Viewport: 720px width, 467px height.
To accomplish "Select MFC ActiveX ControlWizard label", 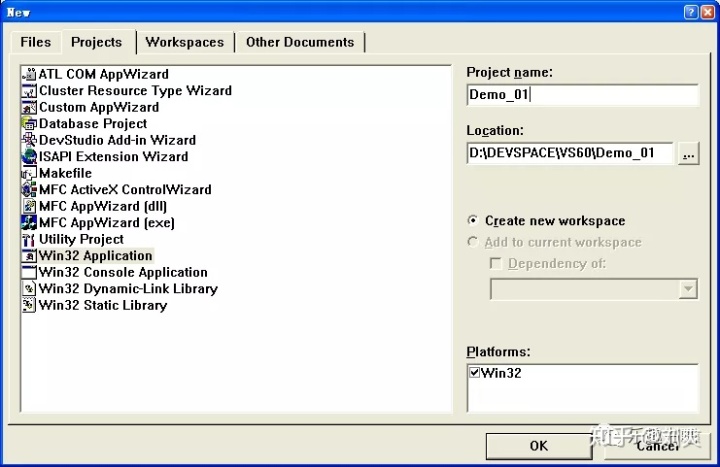I will [125, 190].
